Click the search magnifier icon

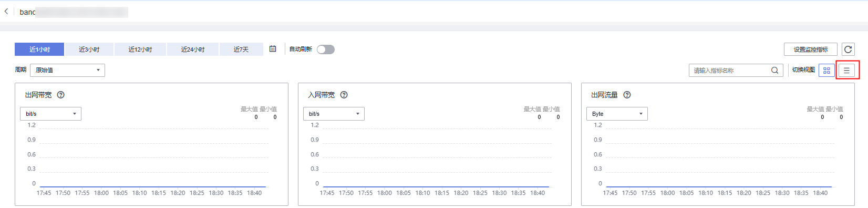(x=774, y=71)
